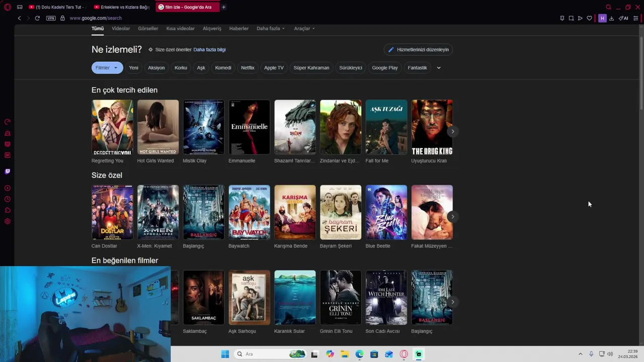The height and width of the screenshot is (362, 644).
Task: Open a new tab with plus icon
Action: click(223, 7)
